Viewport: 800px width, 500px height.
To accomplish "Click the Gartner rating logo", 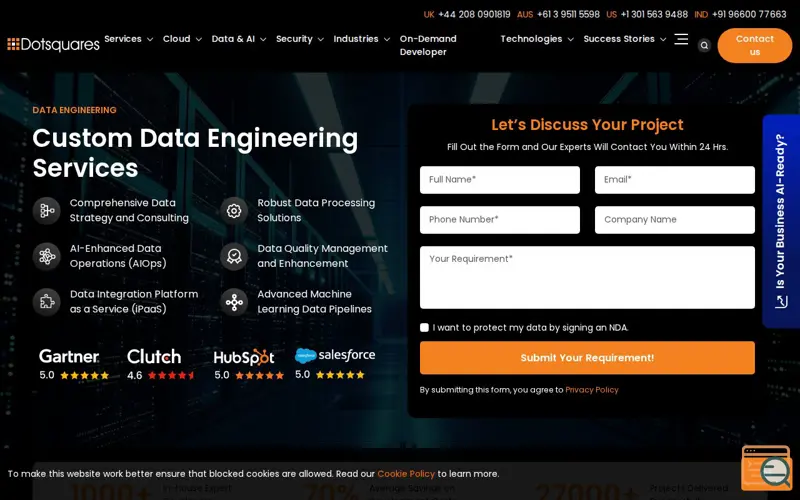I will pyautogui.click(x=69, y=356).
